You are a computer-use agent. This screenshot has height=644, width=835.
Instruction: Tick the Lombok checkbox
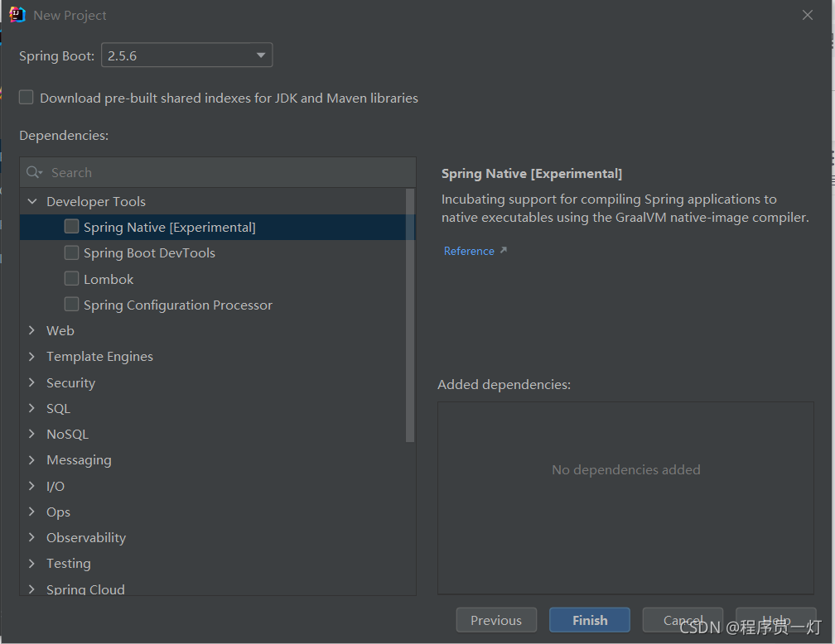[x=71, y=278]
